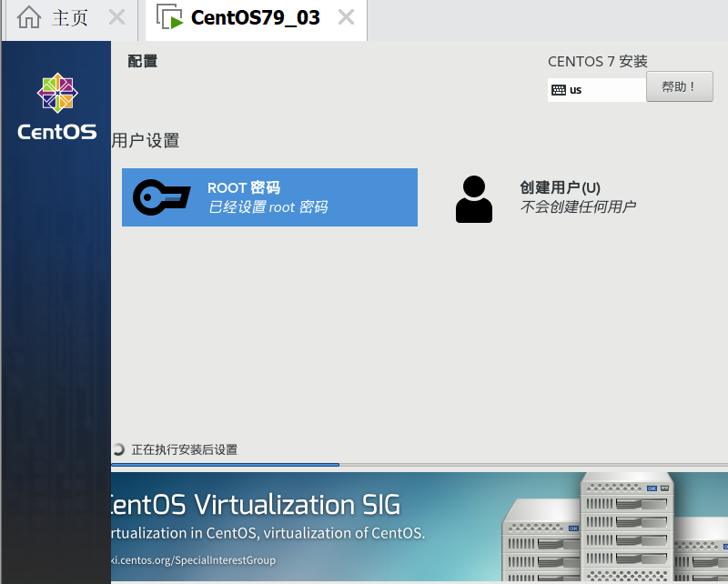Image resolution: width=728 pixels, height=584 pixels.
Task: Click the CentOS logo in sidebar
Action: pos(57,106)
